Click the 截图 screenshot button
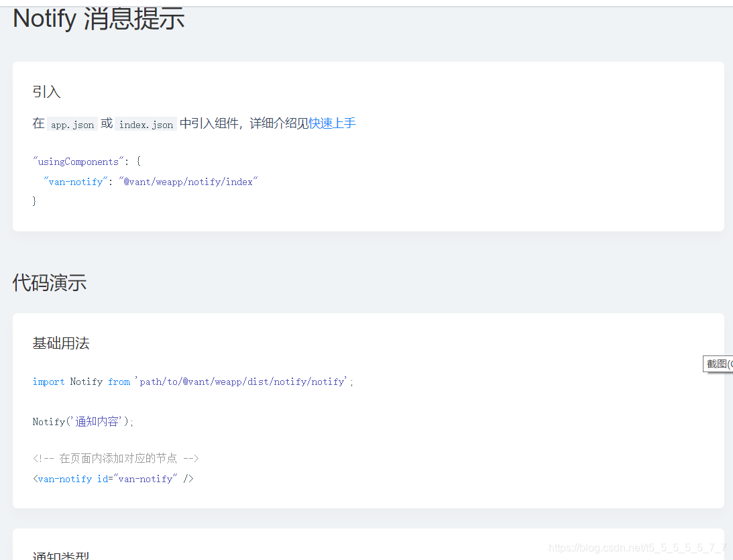The width and height of the screenshot is (733, 560). click(718, 363)
